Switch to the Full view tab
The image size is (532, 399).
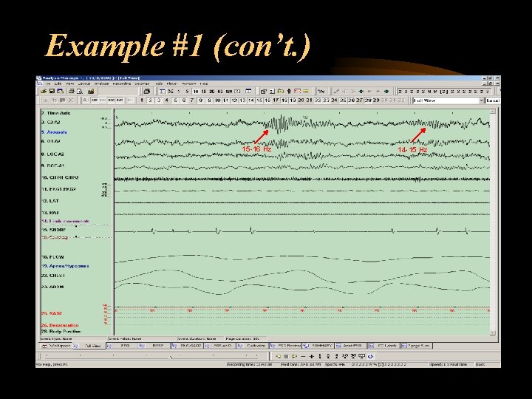[89, 346]
